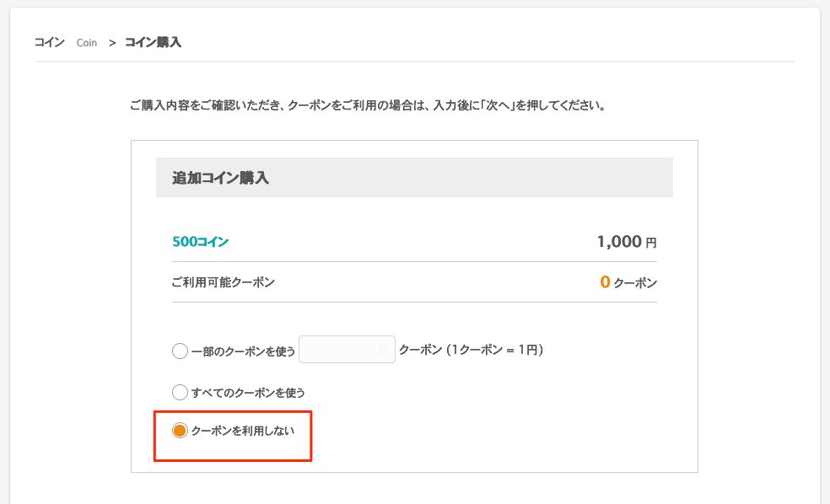Focus the coupon amount input field
Viewport: 830px width, 504px height.
pos(347,350)
